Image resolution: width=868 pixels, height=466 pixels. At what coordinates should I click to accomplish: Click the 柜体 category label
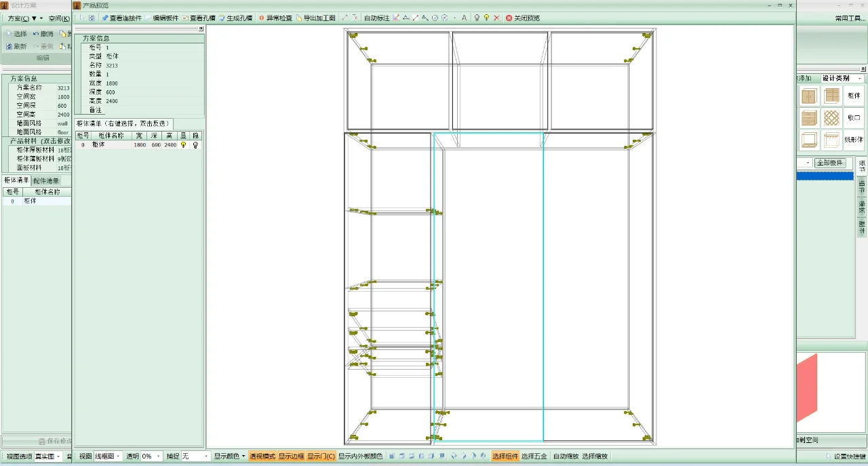coord(854,96)
